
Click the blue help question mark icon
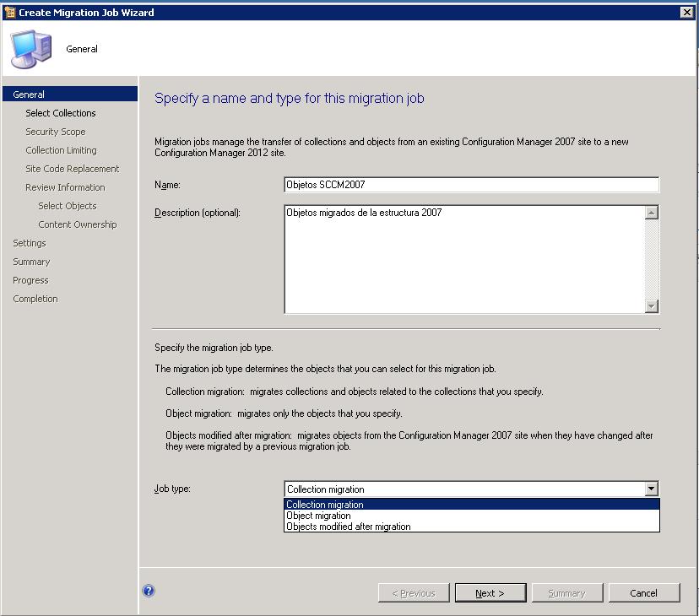pyautogui.click(x=149, y=591)
